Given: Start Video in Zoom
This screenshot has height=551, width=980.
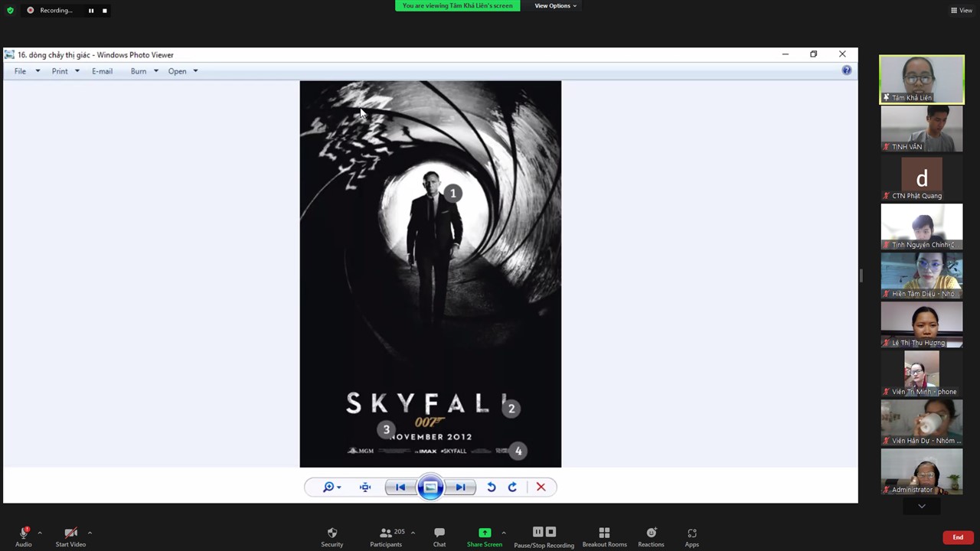Looking at the screenshot, I should click(x=70, y=536).
